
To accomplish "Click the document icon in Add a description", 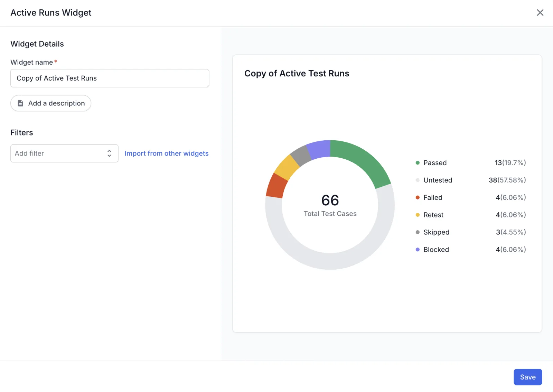I will click(x=20, y=103).
